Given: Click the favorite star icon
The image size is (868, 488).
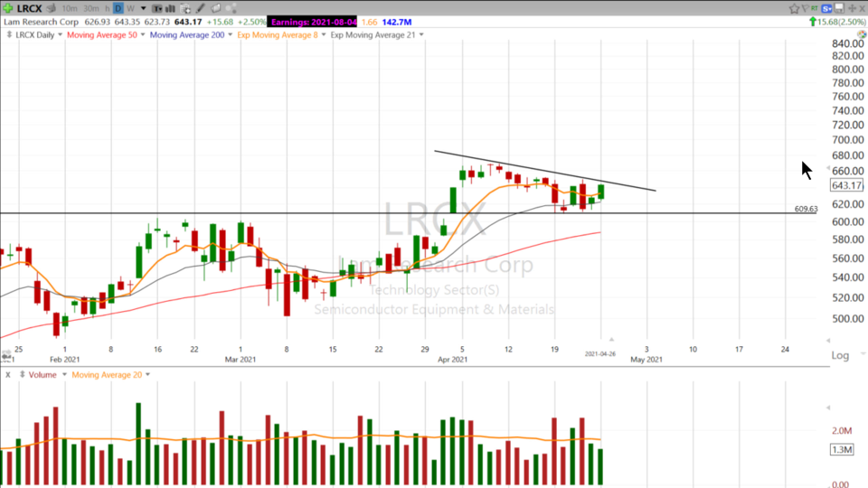Looking at the screenshot, I should pyautogui.click(x=795, y=8).
